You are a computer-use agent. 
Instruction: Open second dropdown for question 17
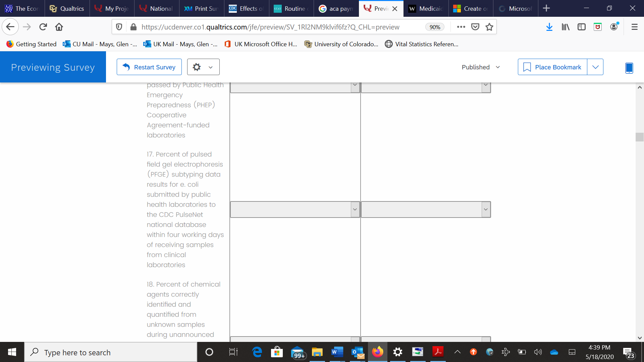click(x=426, y=209)
